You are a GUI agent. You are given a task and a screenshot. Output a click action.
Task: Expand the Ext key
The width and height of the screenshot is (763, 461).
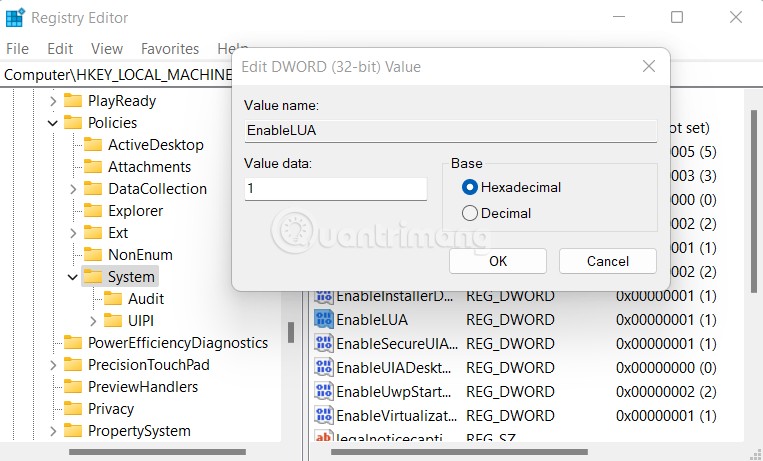73,233
